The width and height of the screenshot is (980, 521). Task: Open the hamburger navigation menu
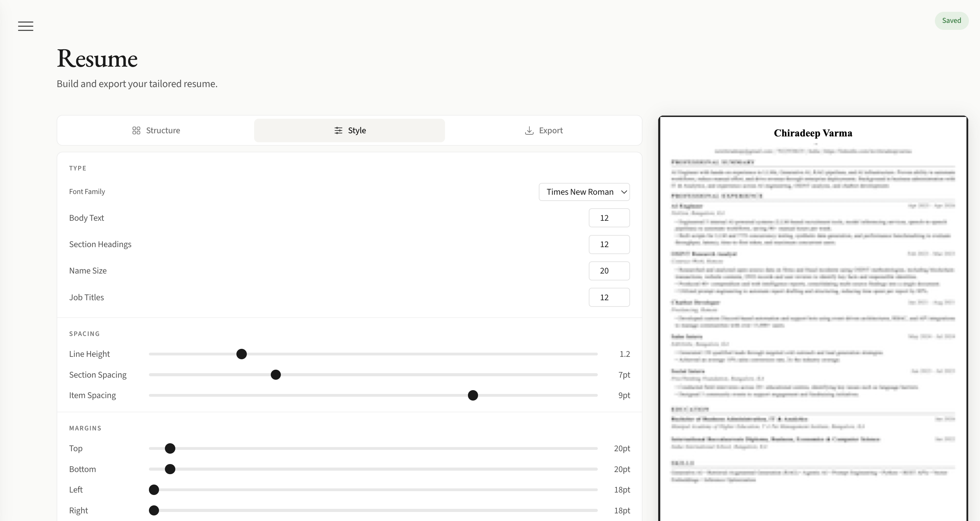25,26
